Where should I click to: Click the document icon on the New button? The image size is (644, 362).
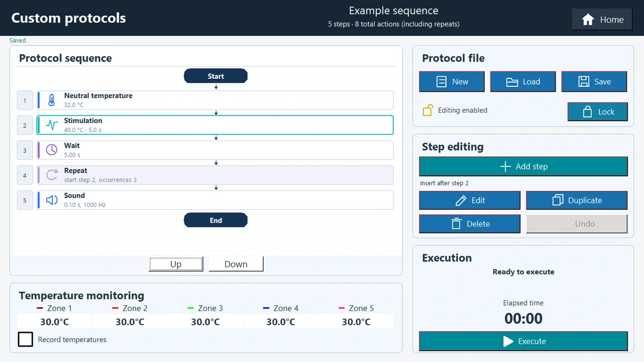click(442, 82)
